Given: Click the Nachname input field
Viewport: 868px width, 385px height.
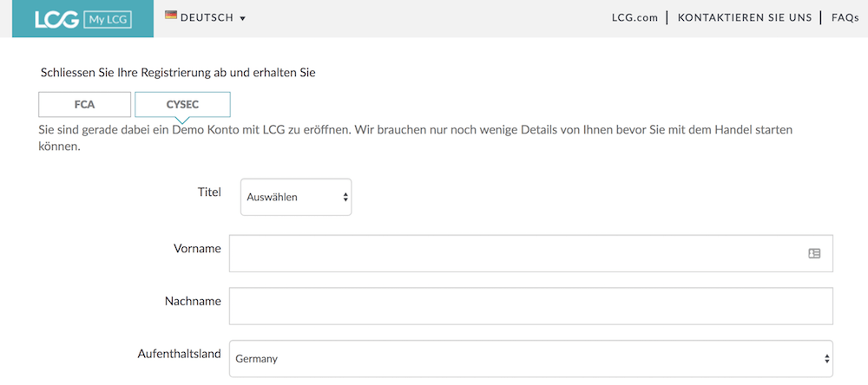Looking at the screenshot, I should coord(531,306).
